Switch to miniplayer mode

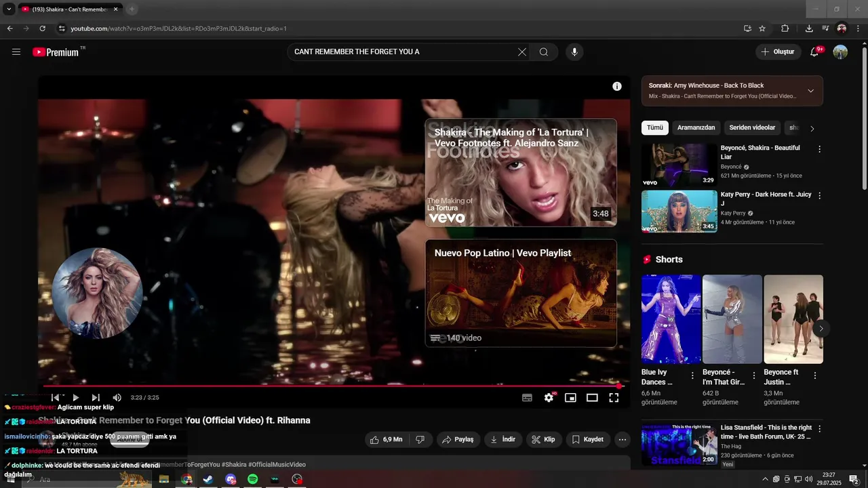570,398
